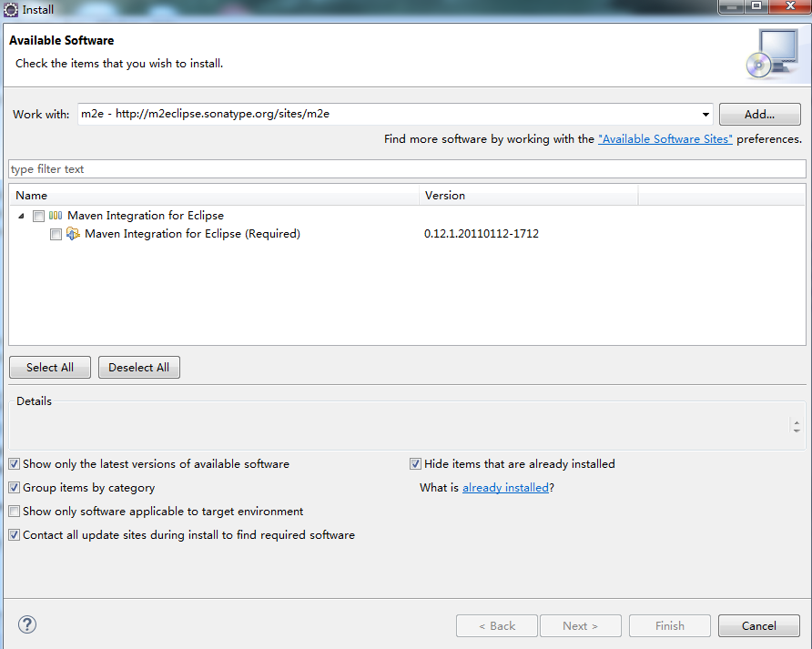Click the Select All button

point(50,367)
